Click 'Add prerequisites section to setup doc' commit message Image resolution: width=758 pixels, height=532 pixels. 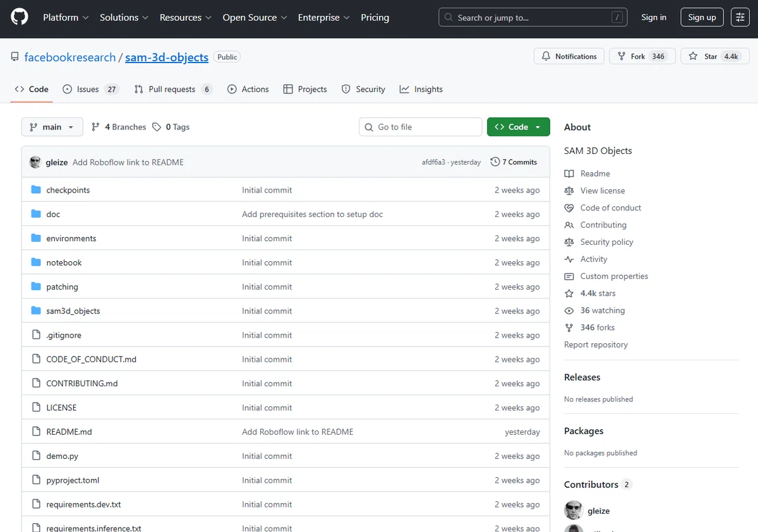pyautogui.click(x=313, y=214)
